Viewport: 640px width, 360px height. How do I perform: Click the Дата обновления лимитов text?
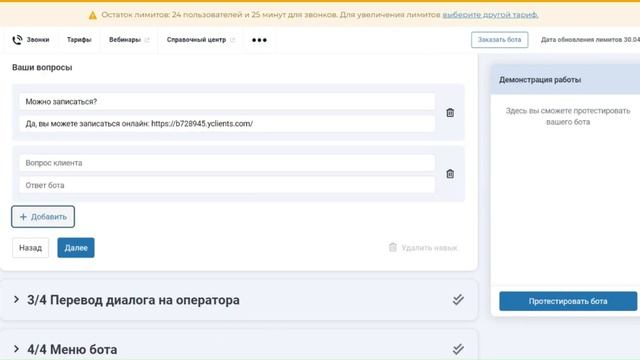click(590, 40)
